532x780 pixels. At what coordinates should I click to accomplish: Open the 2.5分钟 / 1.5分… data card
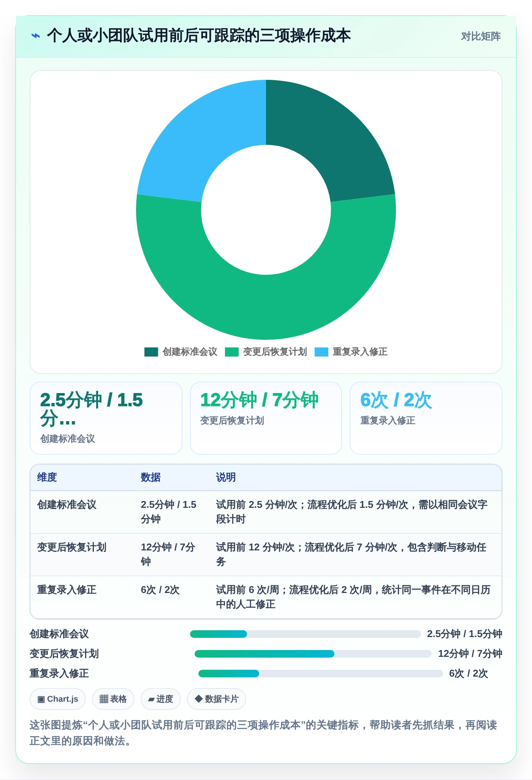[x=106, y=418]
